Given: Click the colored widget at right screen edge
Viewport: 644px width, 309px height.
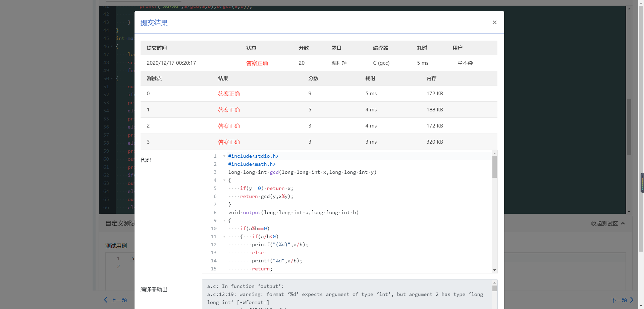Looking at the screenshot, I should [x=642, y=183].
